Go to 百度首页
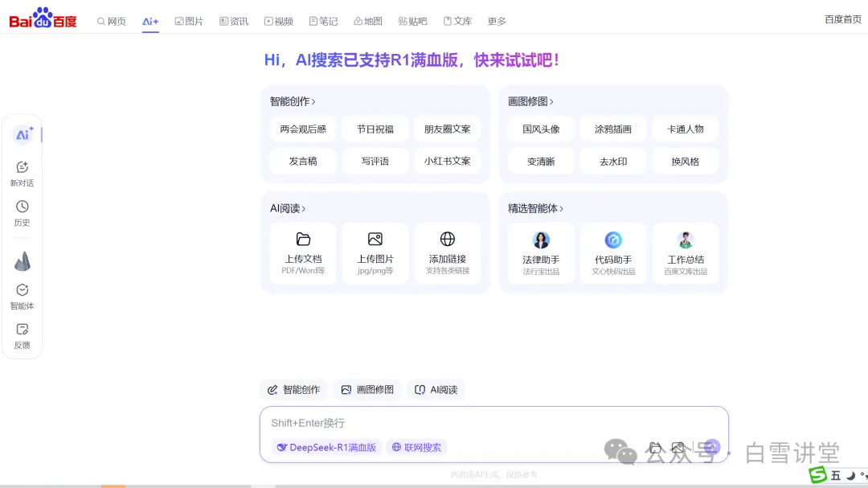The image size is (868, 488). [x=843, y=19]
